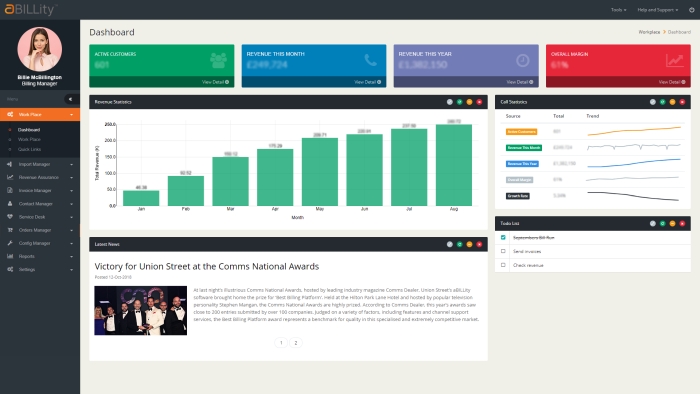This screenshot has width=700, height=394.
Task: Click the Service Desk icon in sidebar
Action: point(10,217)
